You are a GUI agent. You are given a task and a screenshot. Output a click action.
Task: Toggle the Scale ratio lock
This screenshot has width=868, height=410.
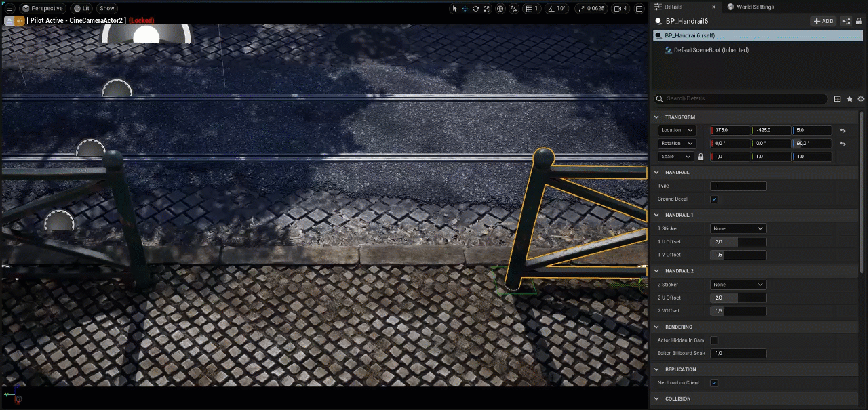[x=701, y=157]
